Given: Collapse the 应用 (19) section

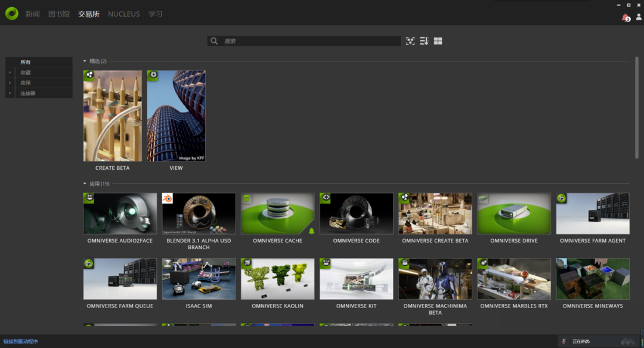Looking at the screenshot, I should [85, 184].
